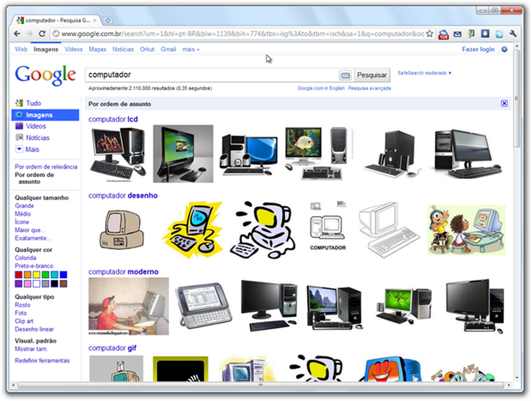
Task: Switch back to Por ordem de relevância
Action: click(x=45, y=167)
